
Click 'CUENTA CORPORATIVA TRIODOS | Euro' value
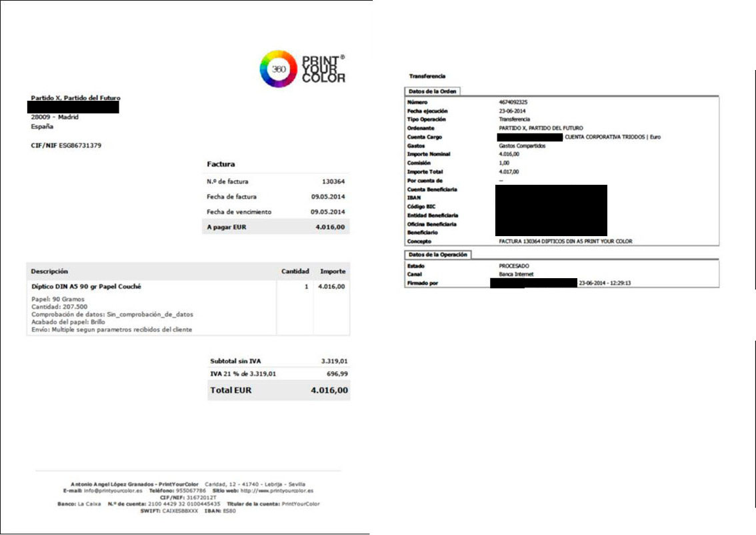pos(613,137)
